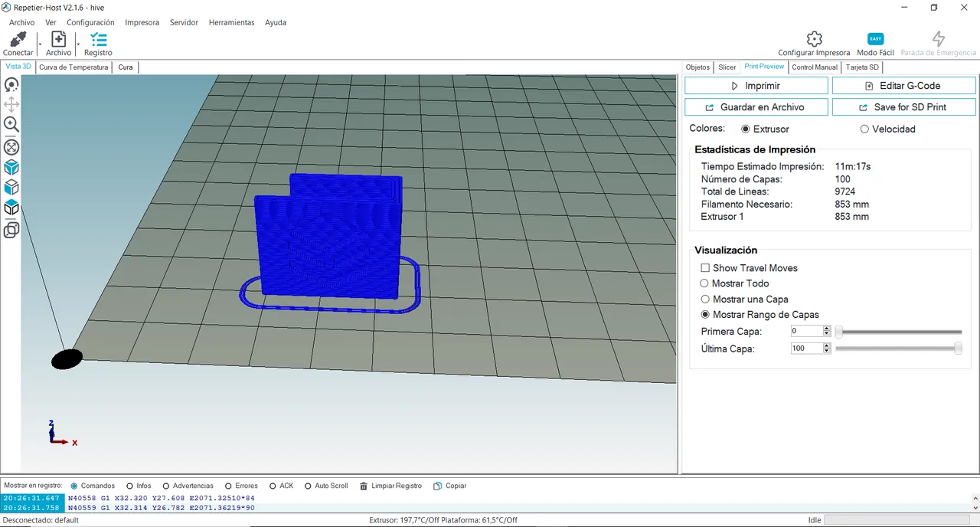Switch to isometric cube view
The width and height of the screenshot is (980, 527).
point(11,167)
